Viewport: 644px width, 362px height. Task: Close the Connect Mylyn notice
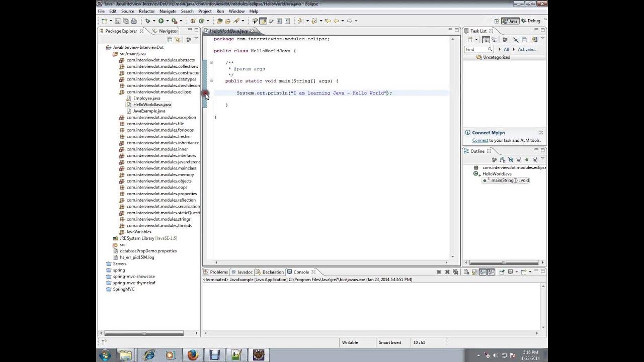coord(541,133)
